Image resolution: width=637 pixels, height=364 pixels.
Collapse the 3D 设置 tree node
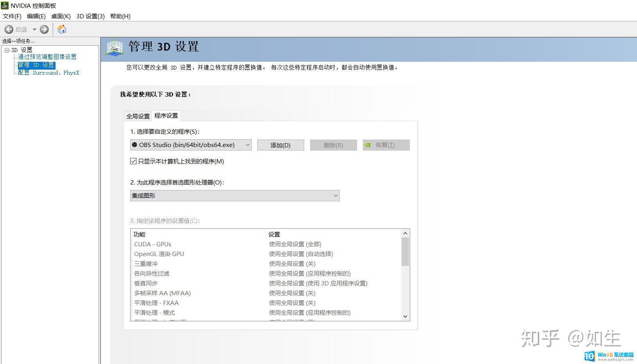7,50
